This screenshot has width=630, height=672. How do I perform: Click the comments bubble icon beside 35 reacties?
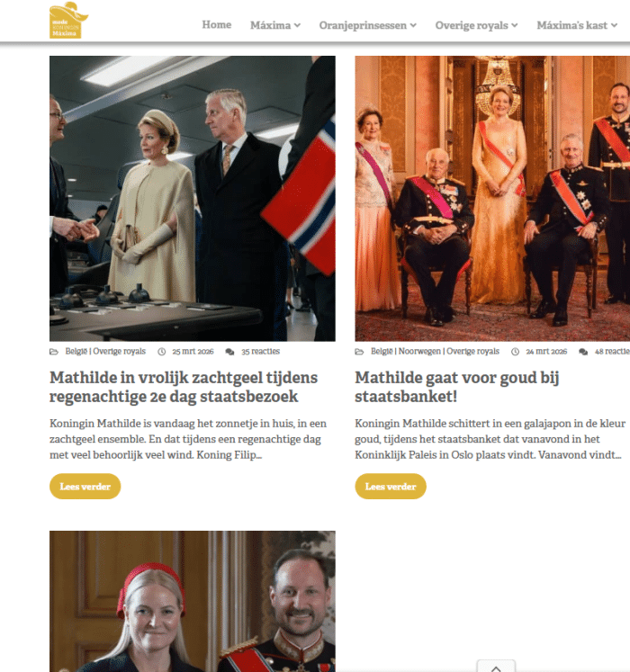[229, 352]
